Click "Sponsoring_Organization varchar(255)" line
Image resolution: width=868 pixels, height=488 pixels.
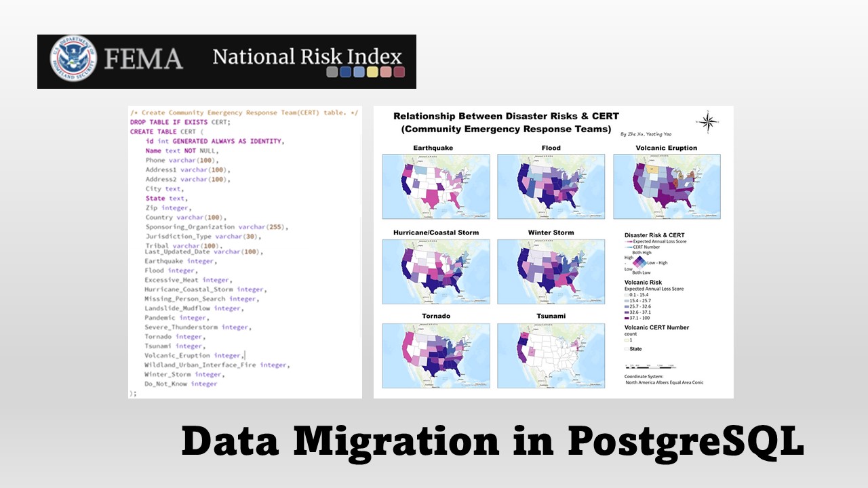[216, 227]
